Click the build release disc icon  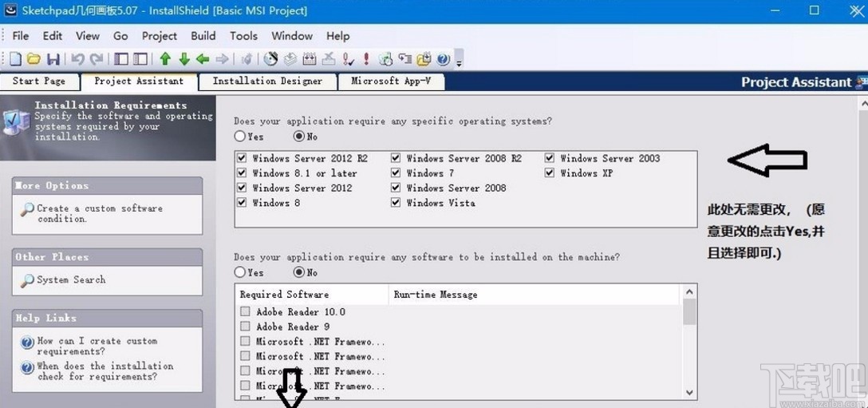tap(270, 59)
